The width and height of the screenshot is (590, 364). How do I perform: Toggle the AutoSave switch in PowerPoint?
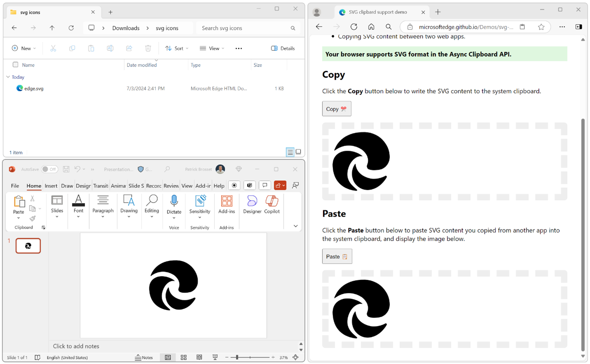pyautogui.click(x=49, y=169)
